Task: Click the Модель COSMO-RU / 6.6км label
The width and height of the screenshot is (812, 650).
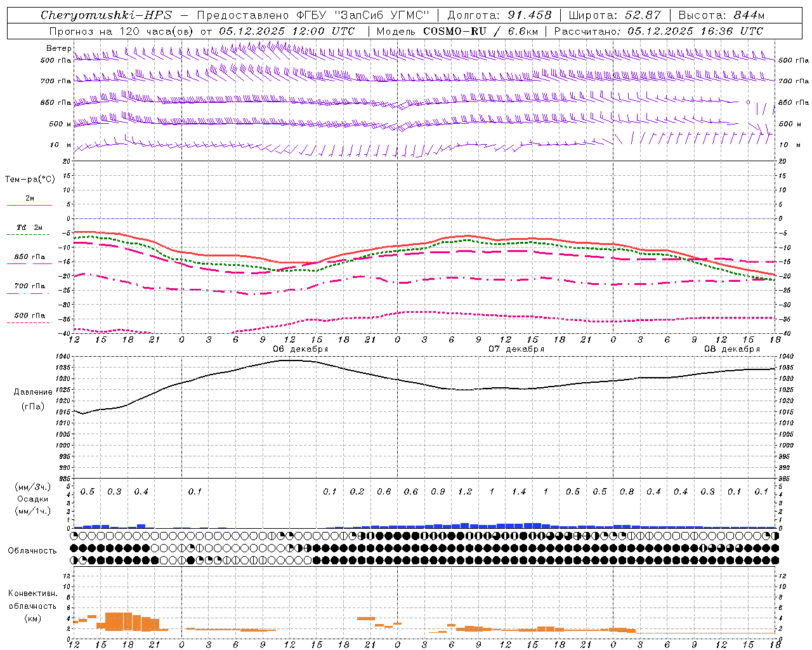Action: (x=457, y=31)
